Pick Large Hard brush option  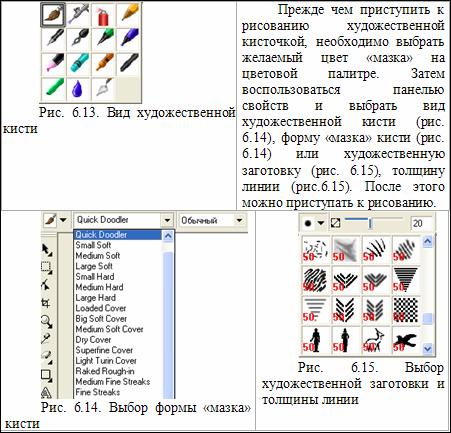click(95, 298)
